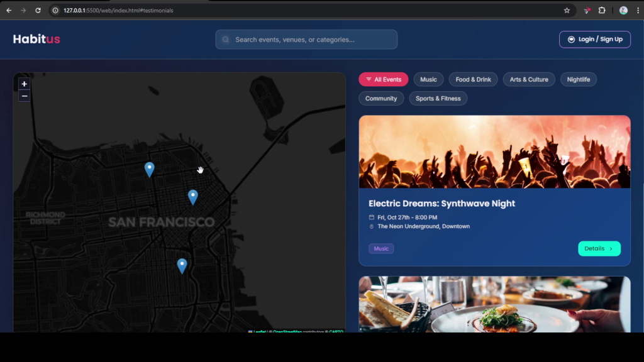Select the blue map marker just above the San Francisco label
644x362 pixels.
[x=192, y=197]
